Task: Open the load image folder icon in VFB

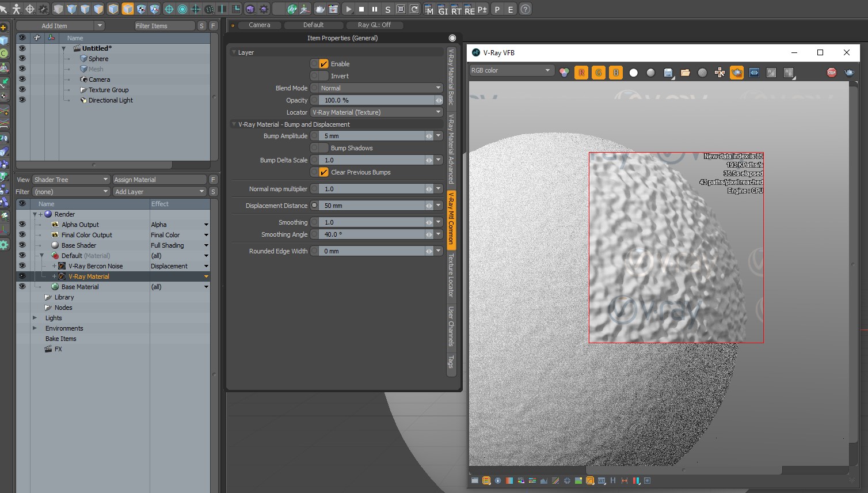Action: tap(685, 73)
